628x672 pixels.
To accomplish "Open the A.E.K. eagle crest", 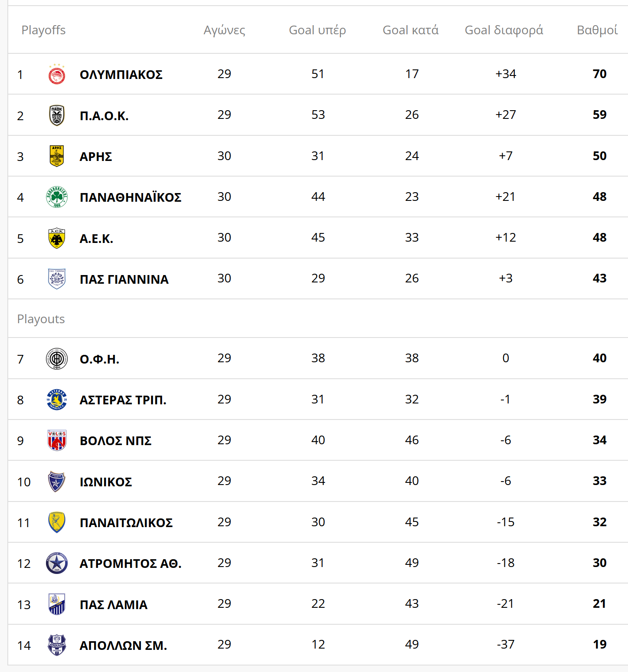I will pos(57,238).
